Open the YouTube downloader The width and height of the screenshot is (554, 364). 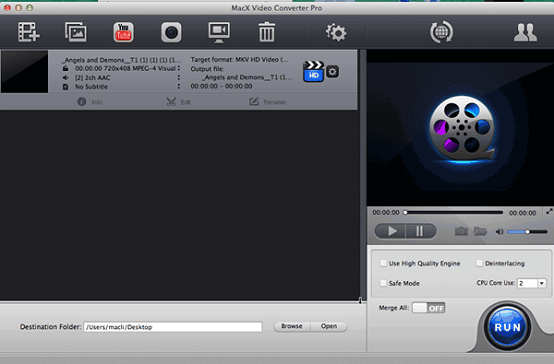pyautogui.click(x=123, y=32)
